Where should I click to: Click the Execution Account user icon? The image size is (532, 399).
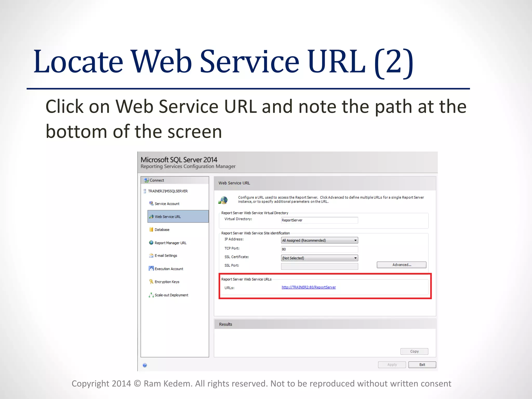[x=151, y=268]
